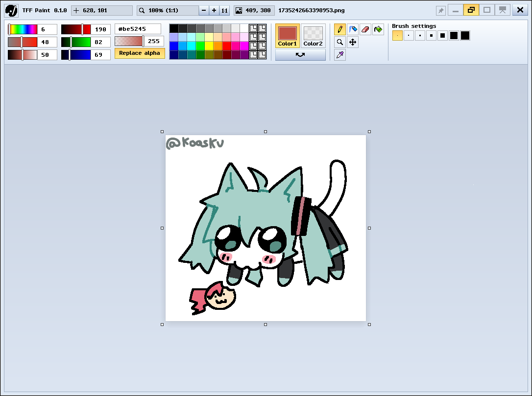
Task: Pick the pure blue palette swatch
Action: coord(174,46)
